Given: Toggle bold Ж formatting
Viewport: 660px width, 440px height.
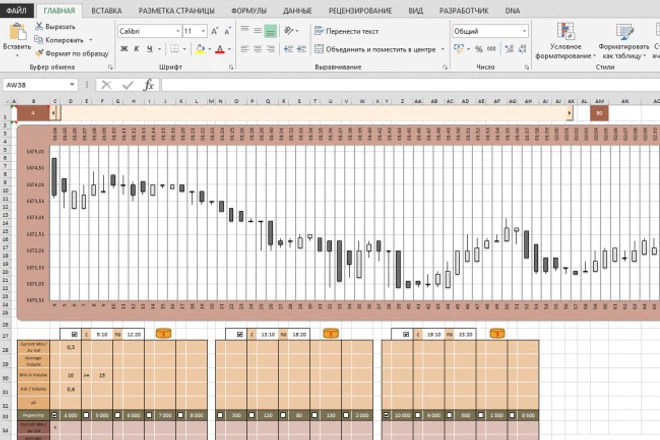Looking at the screenshot, I should 123,49.
